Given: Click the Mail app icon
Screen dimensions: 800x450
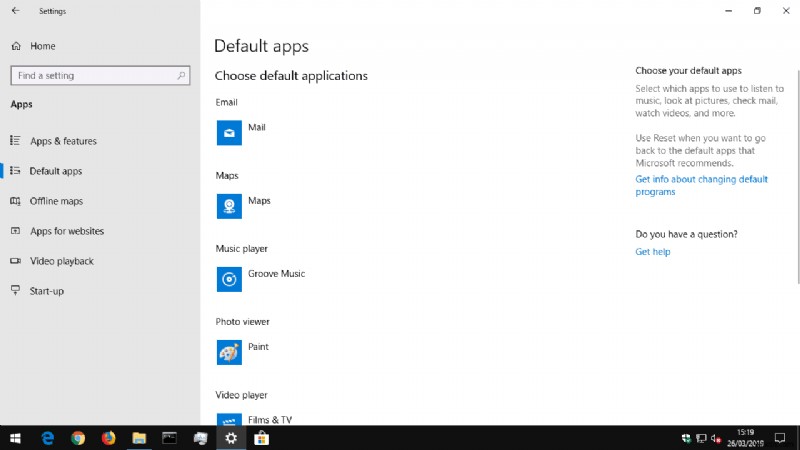Looking at the screenshot, I should (x=229, y=133).
